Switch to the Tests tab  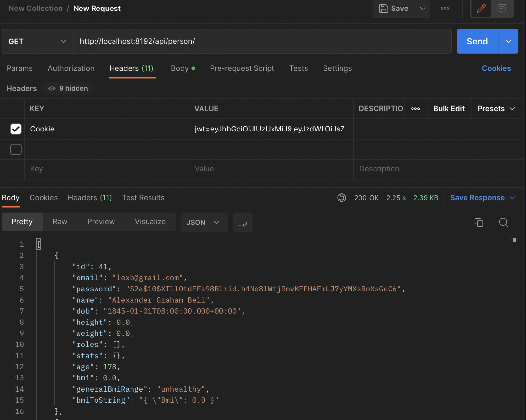click(x=299, y=68)
